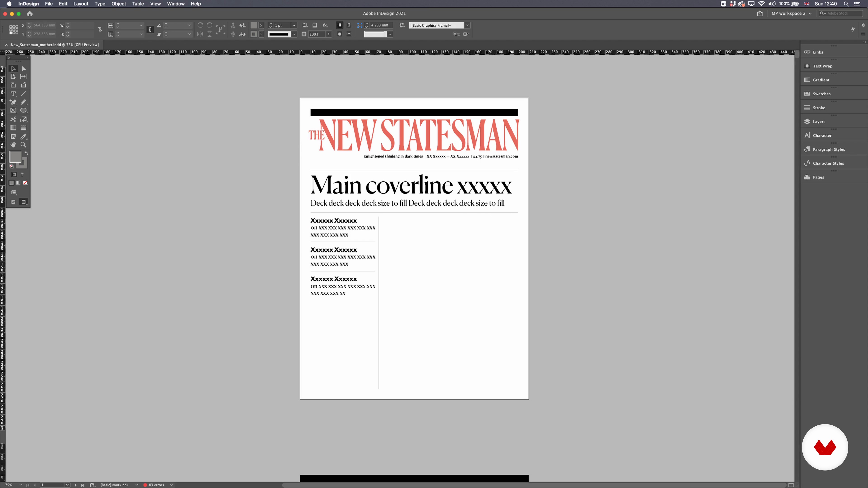This screenshot has height=488, width=868.
Task: Select the Selection tool arrow
Action: (x=13, y=68)
